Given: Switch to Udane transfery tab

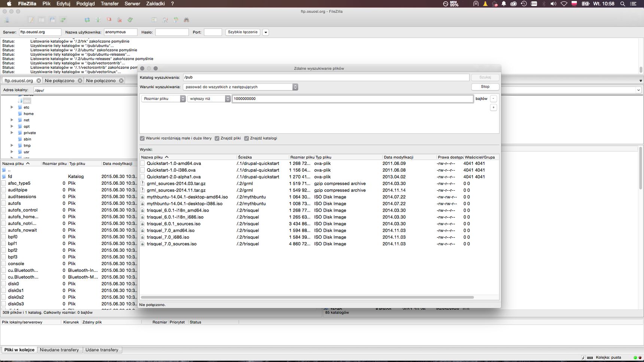Looking at the screenshot, I should pos(102,350).
